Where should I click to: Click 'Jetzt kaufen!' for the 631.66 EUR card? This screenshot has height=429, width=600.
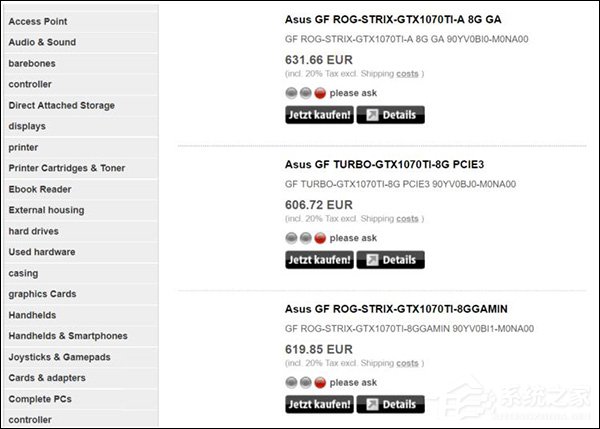[319, 115]
